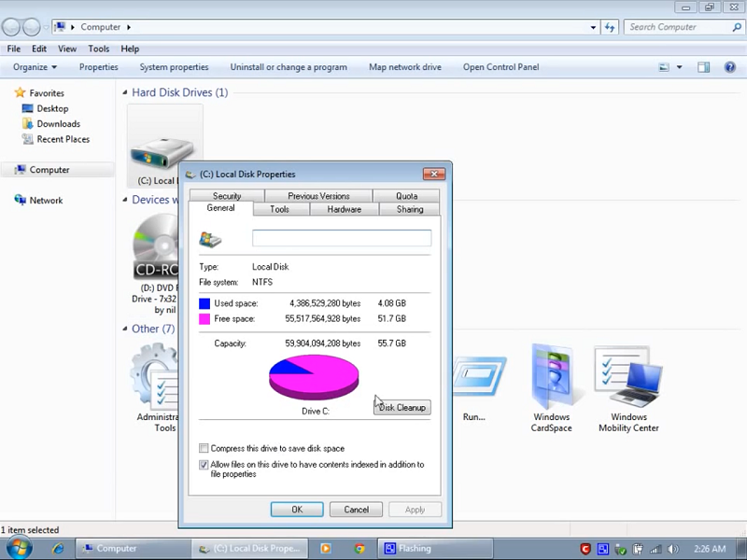Expand the arrow after Computer in address bar

coord(129,27)
